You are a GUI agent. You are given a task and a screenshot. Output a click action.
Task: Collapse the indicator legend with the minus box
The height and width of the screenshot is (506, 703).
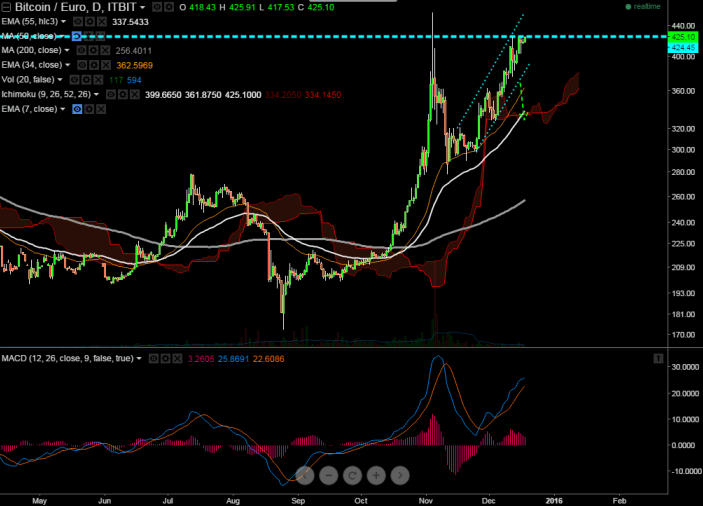[6, 7]
